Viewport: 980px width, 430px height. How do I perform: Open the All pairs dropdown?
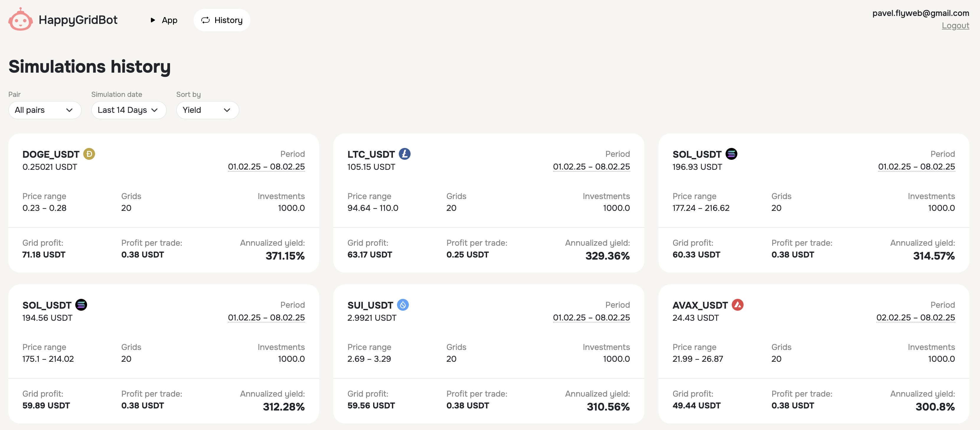[x=45, y=110]
